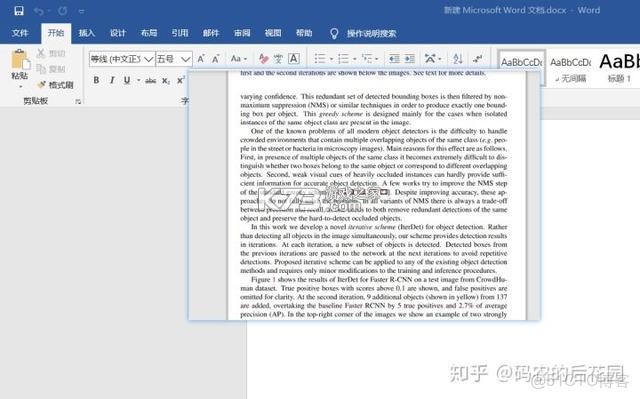This screenshot has width=640, height=399.
Task: Click the pasted article image in the document
Action: [364, 195]
